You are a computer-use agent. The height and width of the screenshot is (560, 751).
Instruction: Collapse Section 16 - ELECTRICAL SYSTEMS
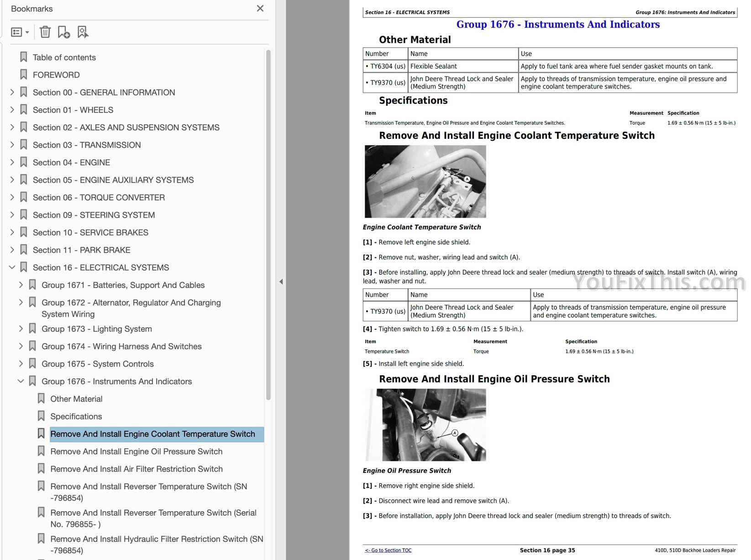12,267
